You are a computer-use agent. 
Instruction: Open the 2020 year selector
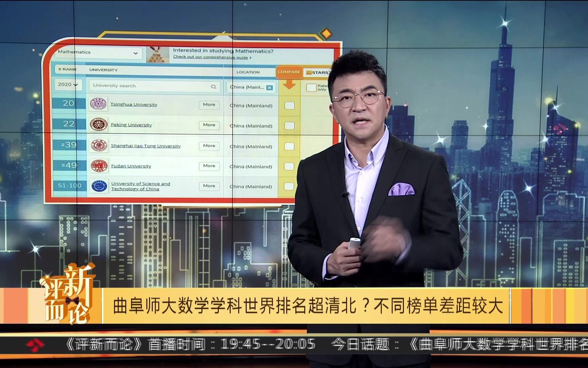pos(68,85)
